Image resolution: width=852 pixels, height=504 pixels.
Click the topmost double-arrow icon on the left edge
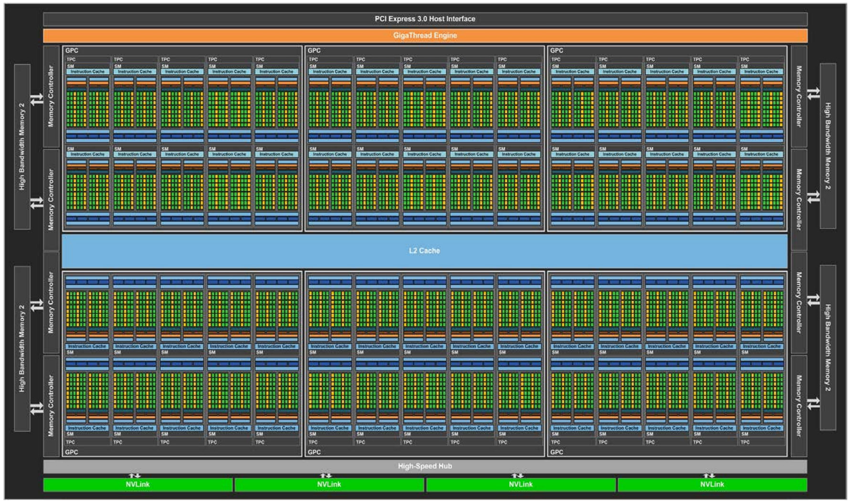point(37,100)
